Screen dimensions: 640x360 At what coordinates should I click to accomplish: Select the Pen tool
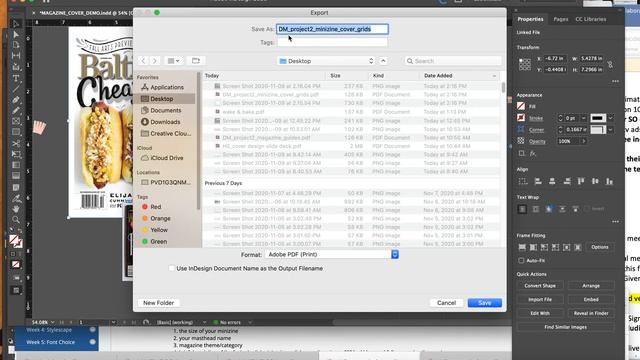point(16,100)
